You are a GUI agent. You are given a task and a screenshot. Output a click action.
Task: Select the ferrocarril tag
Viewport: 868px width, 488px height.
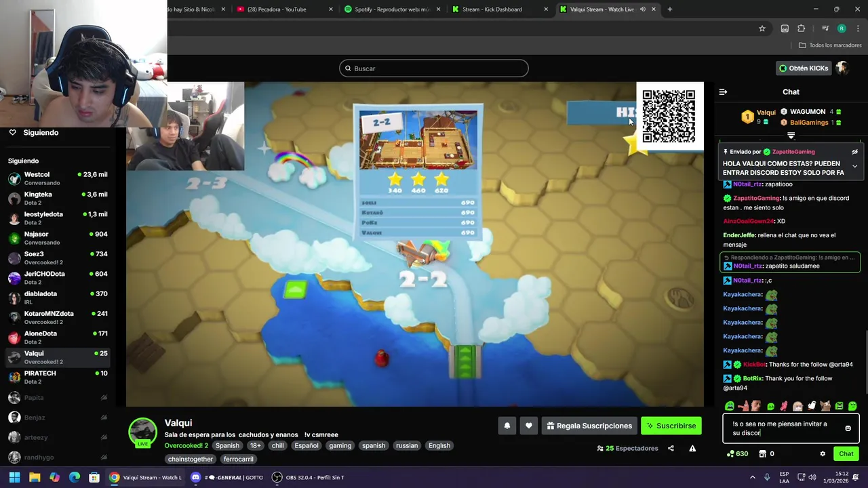pos(238,459)
